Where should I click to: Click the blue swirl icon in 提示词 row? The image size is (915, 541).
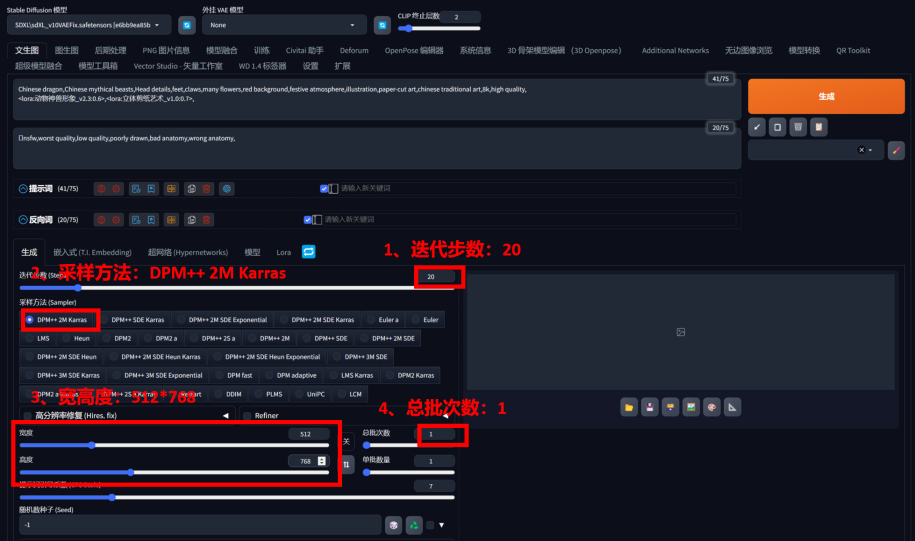(227, 189)
